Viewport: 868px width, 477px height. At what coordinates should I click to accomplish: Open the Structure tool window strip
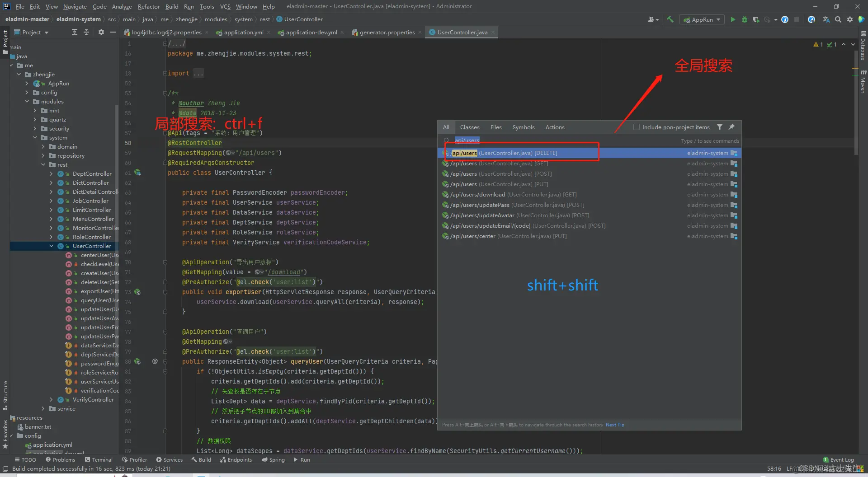point(5,395)
